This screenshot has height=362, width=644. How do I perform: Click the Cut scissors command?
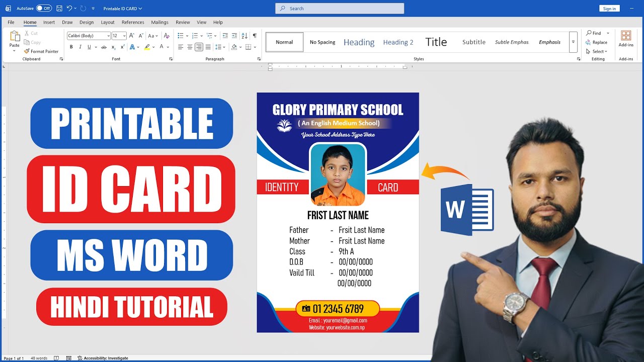tap(31, 33)
